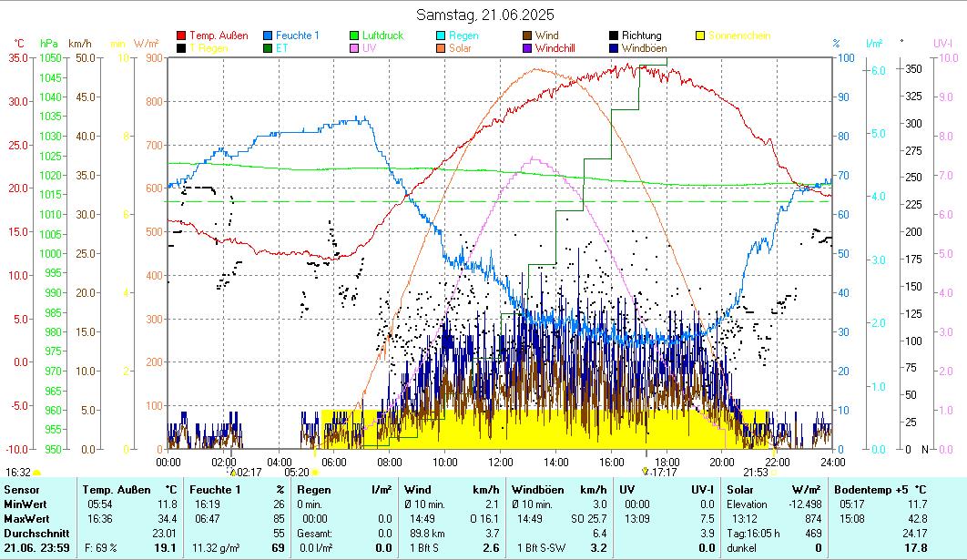Screen dimensions: 967x560
Task: Click the red Temp. Außen legend square
Action: click(x=181, y=36)
